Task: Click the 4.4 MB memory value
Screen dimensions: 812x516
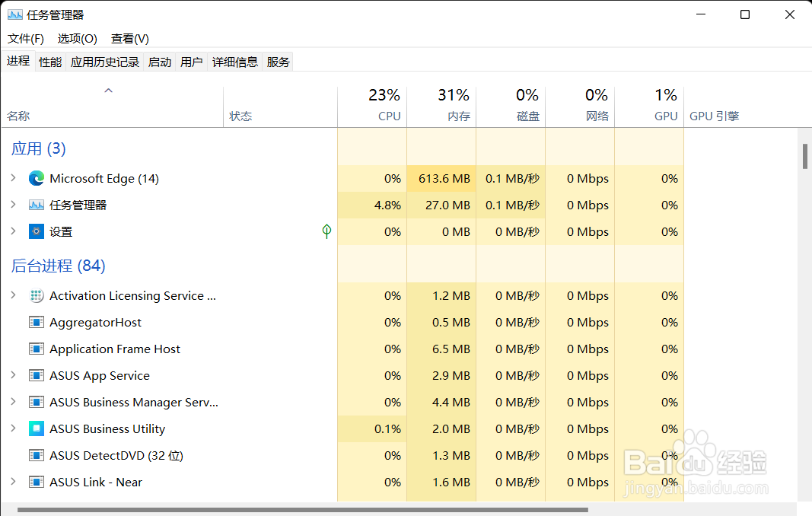Action: 451,403
